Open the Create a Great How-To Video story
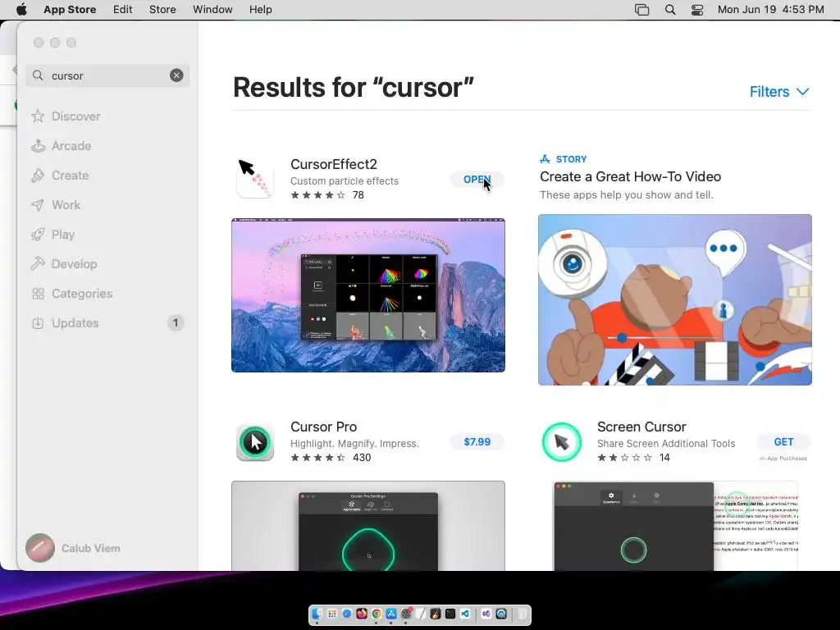Viewport: 840px width, 630px height. tap(630, 177)
